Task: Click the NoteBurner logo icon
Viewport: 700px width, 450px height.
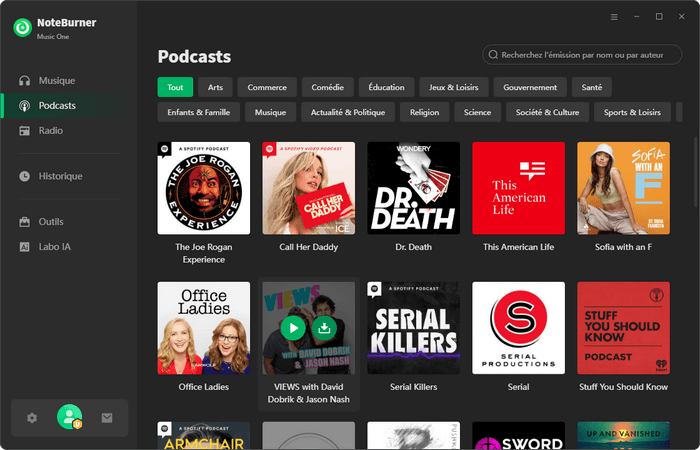Action: (x=22, y=27)
